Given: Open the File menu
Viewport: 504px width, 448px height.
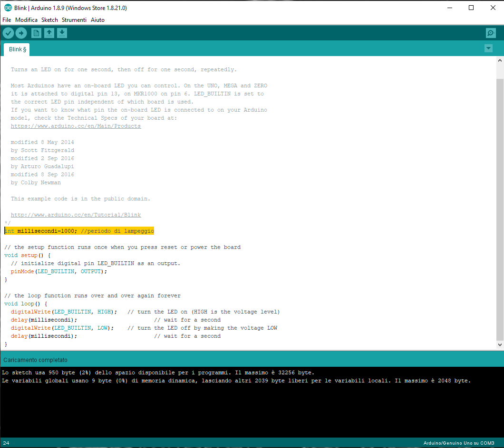Looking at the screenshot, I should 7,20.
